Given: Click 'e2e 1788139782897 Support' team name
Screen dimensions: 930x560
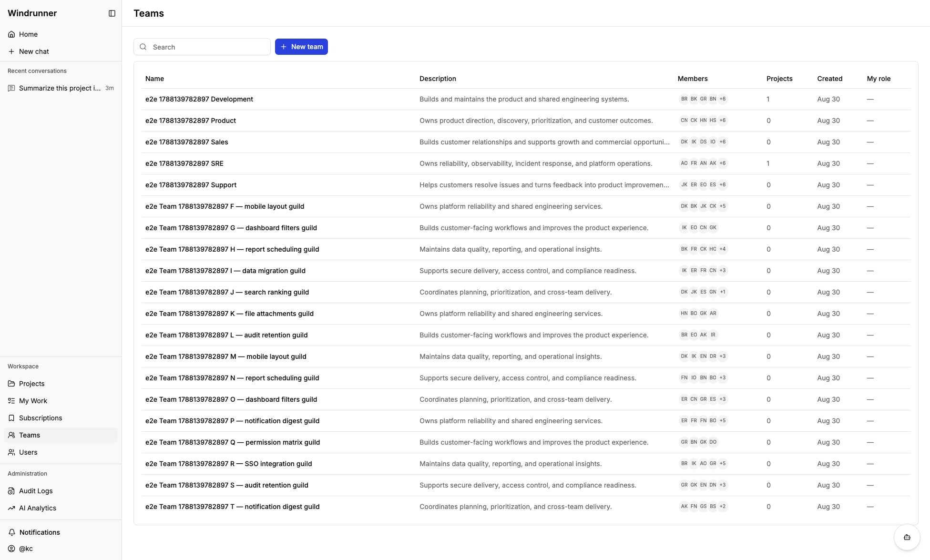Looking at the screenshot, I should point(191,185).
